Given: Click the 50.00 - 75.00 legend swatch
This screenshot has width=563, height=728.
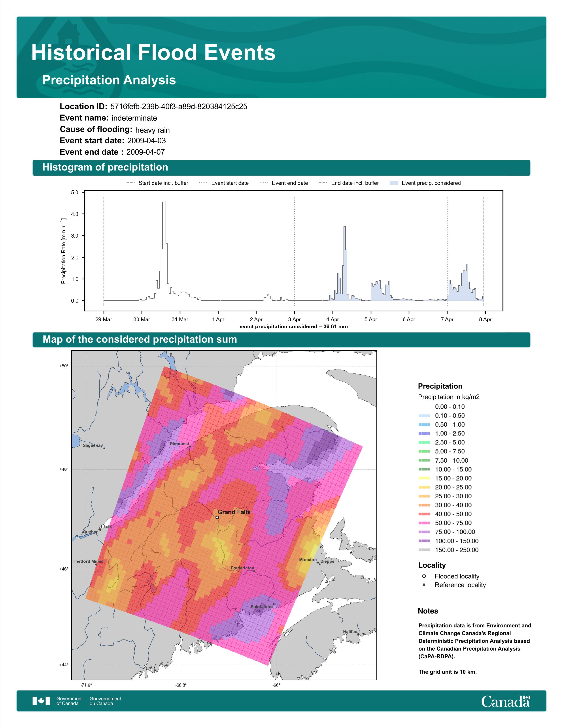Looking at the screenshot, I should click(x=424, y=523).
